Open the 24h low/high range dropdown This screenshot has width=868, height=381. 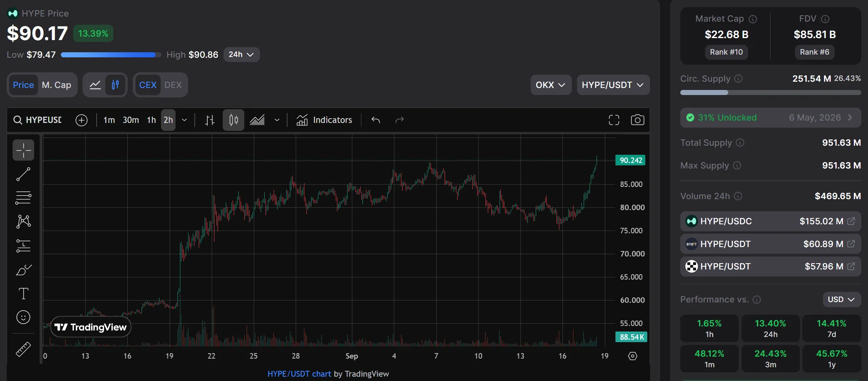click(241, 55)
